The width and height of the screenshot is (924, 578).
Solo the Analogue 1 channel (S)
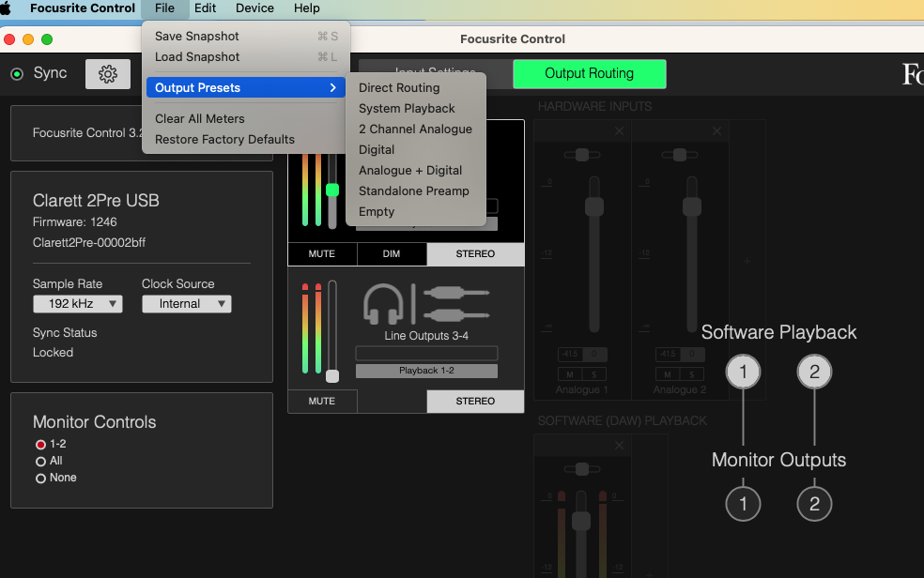(x=594, y=374)
